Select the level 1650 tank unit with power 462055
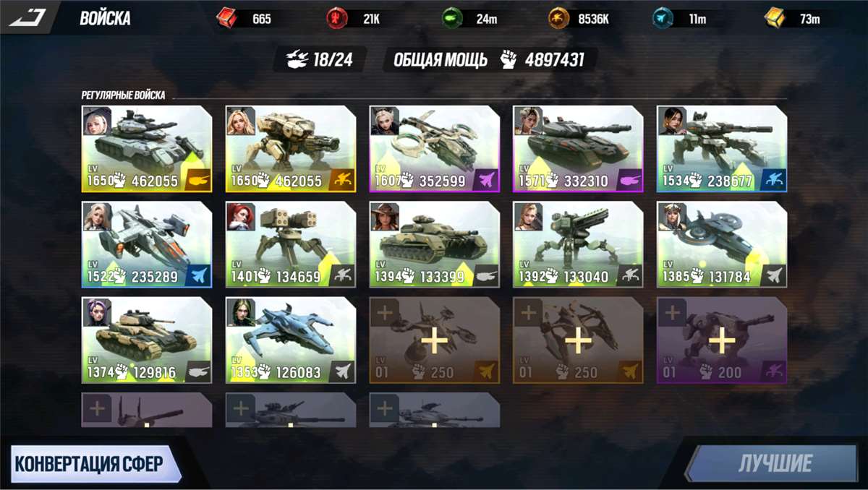The image size is (868, 490). pyautogui.click(x=147, y=149)
